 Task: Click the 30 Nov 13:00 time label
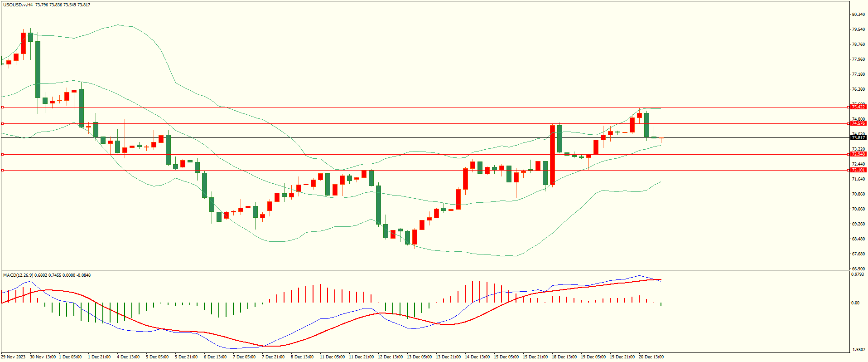(43, 357)
